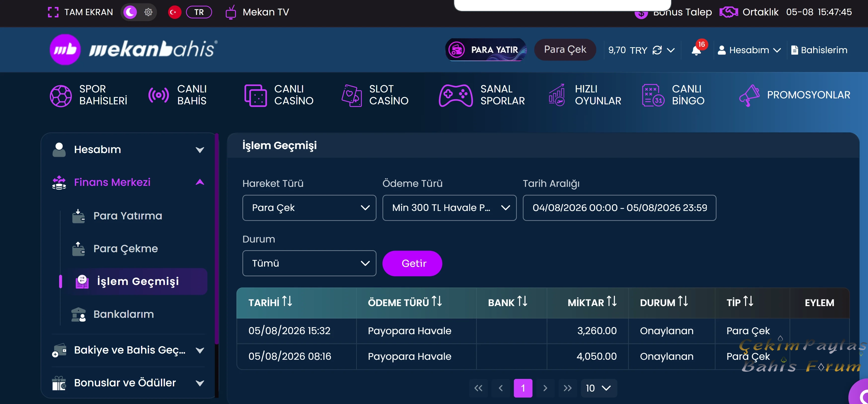
Task: Go to next page of results
Action: [545, 388]
